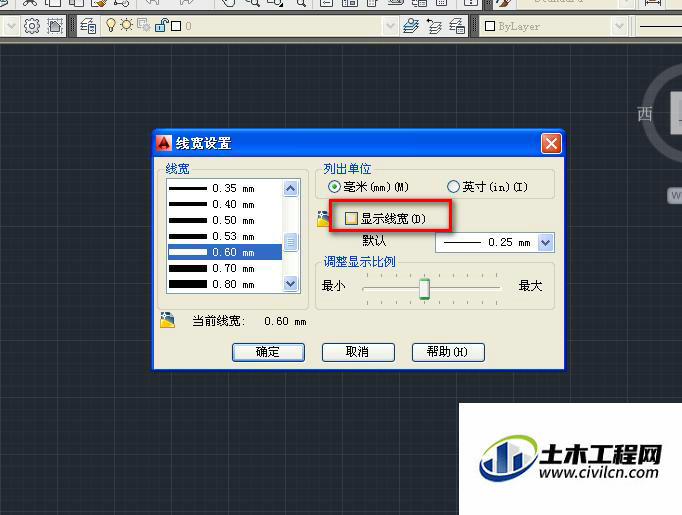Select the 0.80 mm lineweight
Image resolution: width=682 pixels, height=515 pixels.
click(225, 284)
